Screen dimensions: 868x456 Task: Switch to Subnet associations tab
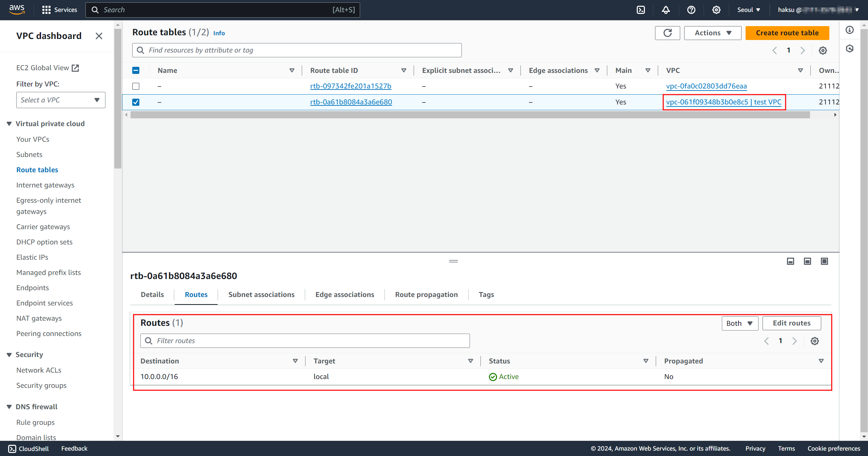[x=261, y=295]
